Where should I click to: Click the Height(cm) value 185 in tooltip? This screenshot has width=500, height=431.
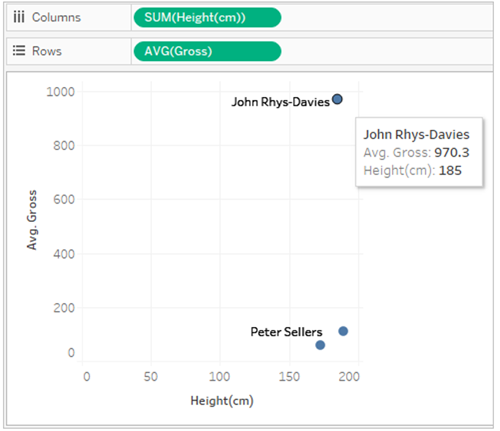(x=450, y=171)
